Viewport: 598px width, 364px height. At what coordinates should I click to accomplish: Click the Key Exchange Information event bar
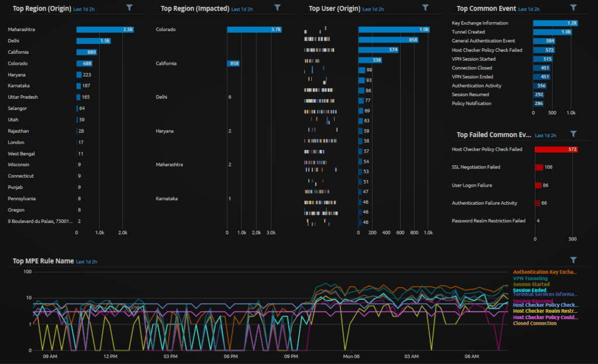pyautogui.click(x=555, y=23)
